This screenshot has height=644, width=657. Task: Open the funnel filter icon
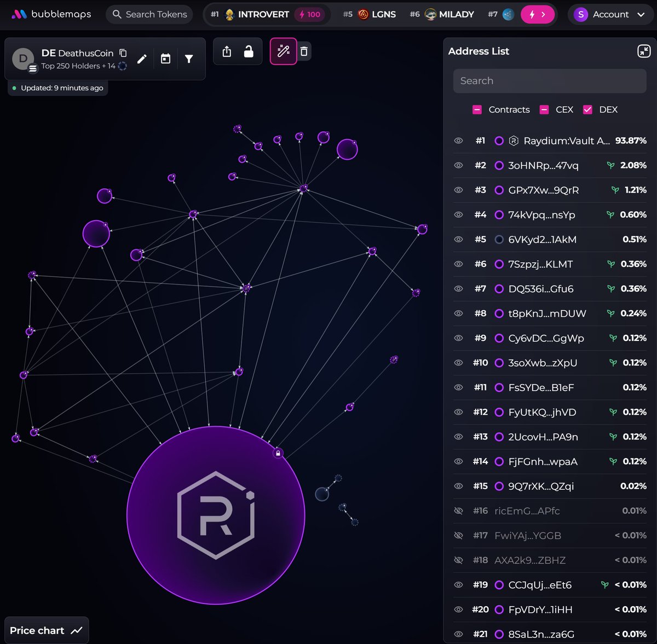(189, 59)
